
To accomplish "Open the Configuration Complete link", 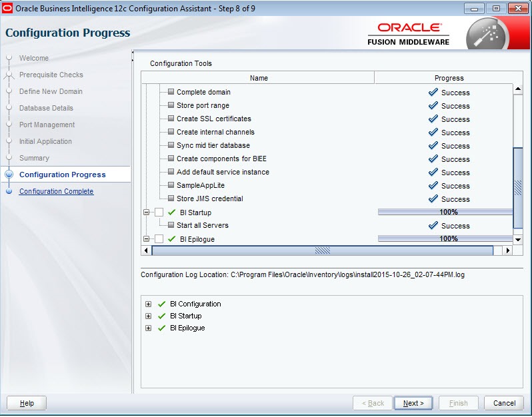I will coord(56,191).
